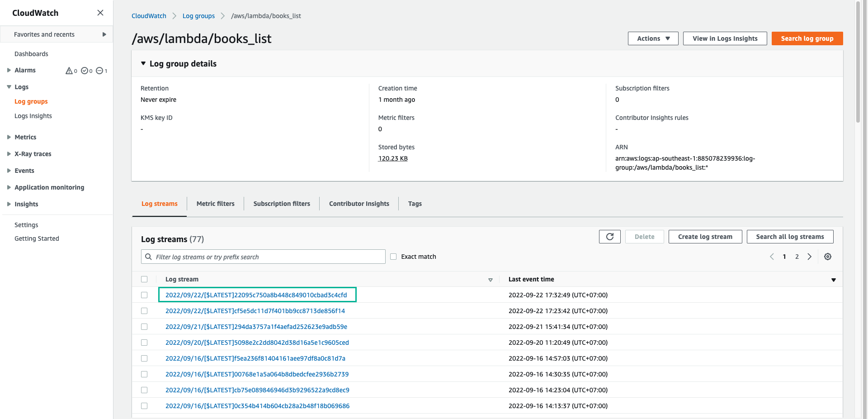
Task: Go to page 2 of log streams
Action: point(797,257)
